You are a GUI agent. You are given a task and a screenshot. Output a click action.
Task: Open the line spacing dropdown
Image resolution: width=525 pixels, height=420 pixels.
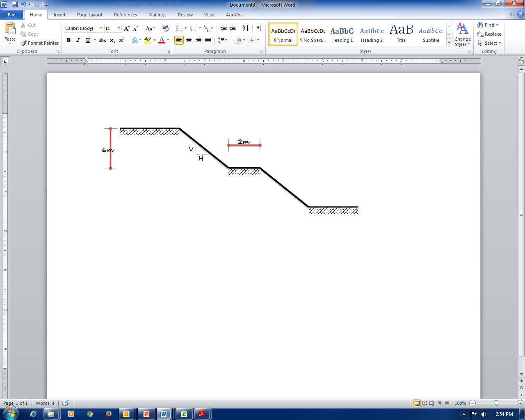click(222, 40)
